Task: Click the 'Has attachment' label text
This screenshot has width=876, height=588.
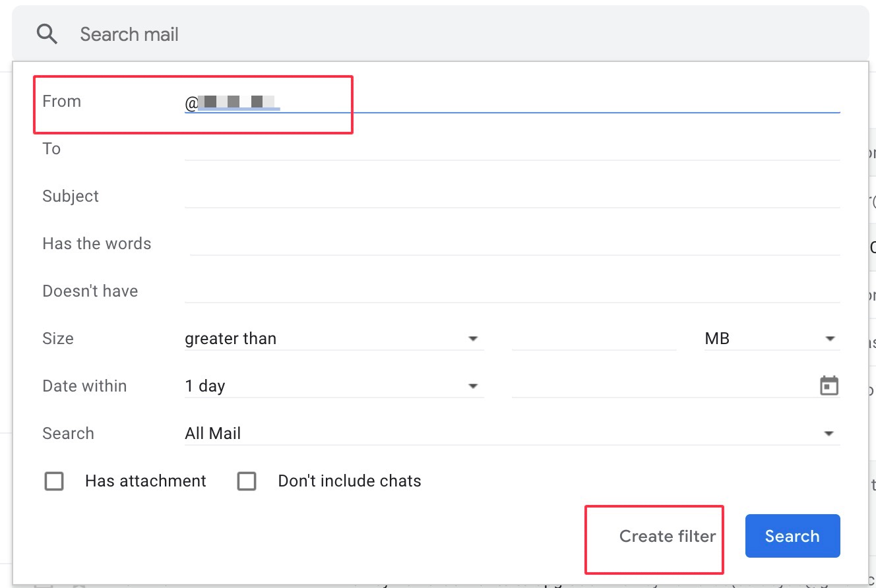Action: pos(145,481)
